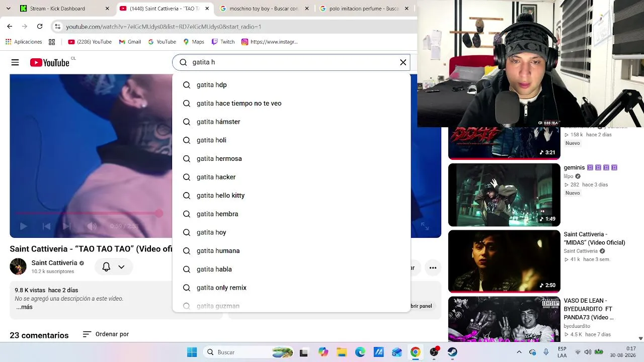
Task: Mute the video using the speaker icon
Action: pyautogui.click(x=92, y=226)
